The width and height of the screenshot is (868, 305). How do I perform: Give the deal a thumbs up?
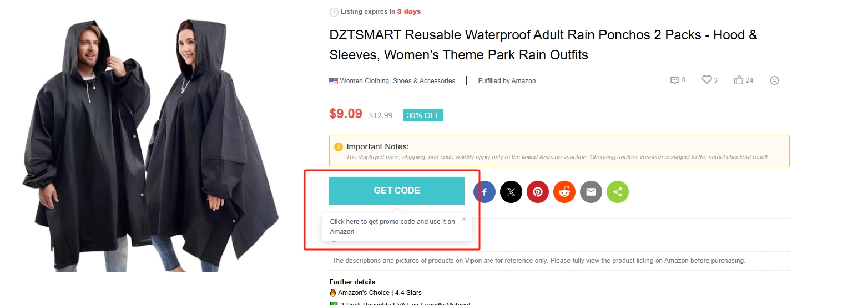[738, 80]
